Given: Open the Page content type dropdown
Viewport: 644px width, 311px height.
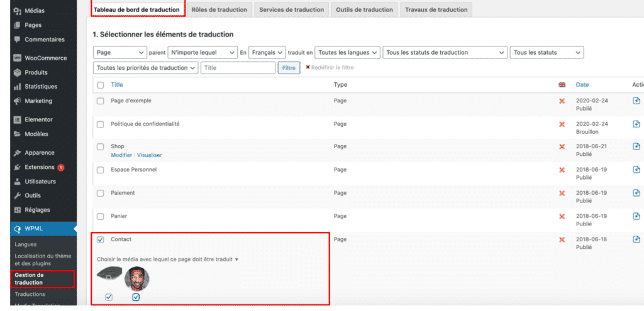Looking at the screenshot, I should 120,53.
